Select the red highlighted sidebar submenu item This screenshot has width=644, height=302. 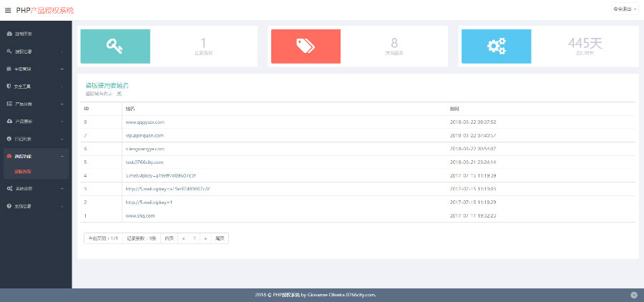[x=22, y=172]
